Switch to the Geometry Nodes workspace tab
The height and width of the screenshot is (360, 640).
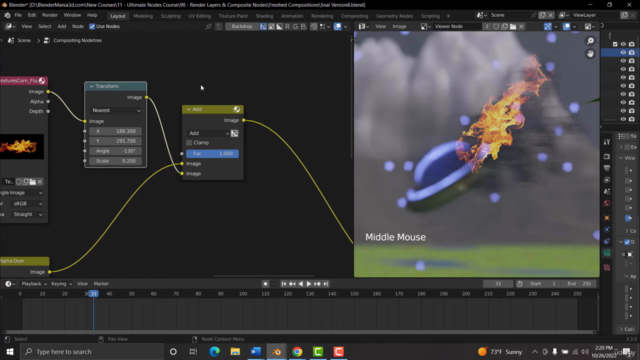[394, 16]
